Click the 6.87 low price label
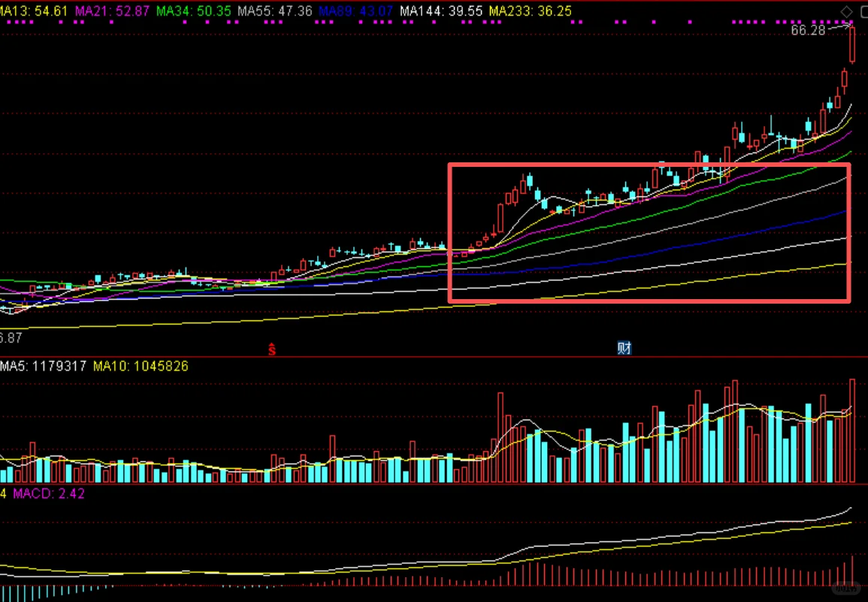Viewport: 868px width, 602px height. tap(11, 338)
